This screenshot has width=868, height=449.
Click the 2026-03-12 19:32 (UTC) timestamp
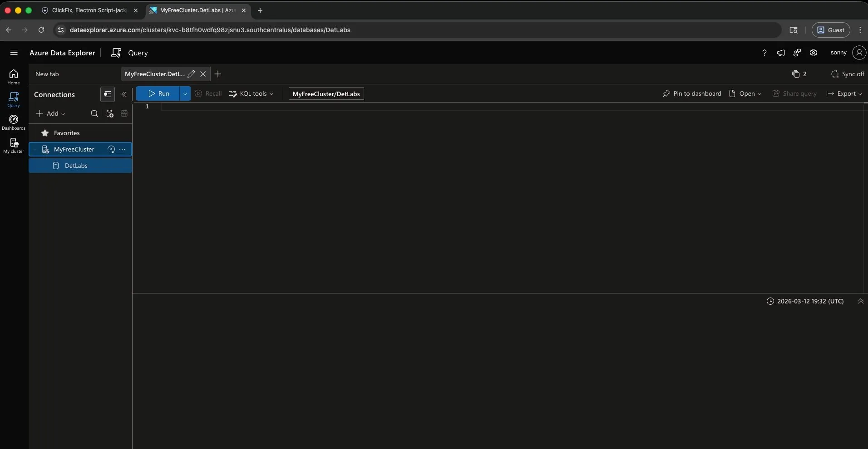805,301
